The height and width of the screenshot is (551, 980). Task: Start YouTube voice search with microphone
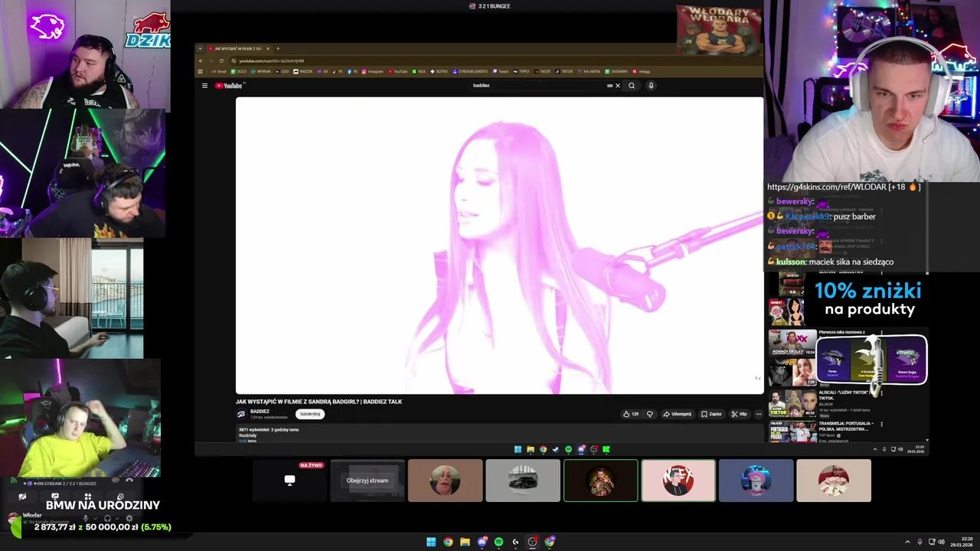651,86
